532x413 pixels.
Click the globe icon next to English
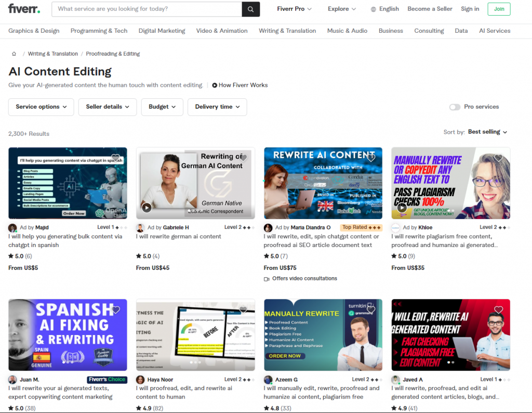[x=372, y=9]
